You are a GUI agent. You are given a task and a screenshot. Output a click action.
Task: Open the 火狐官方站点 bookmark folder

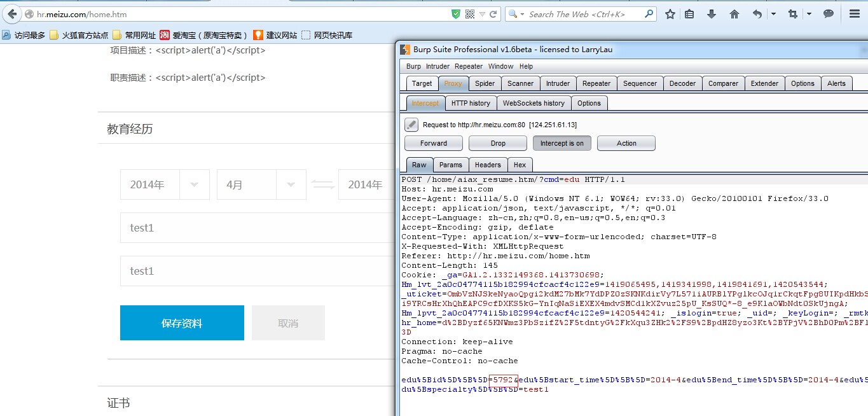tap(79, 35)
